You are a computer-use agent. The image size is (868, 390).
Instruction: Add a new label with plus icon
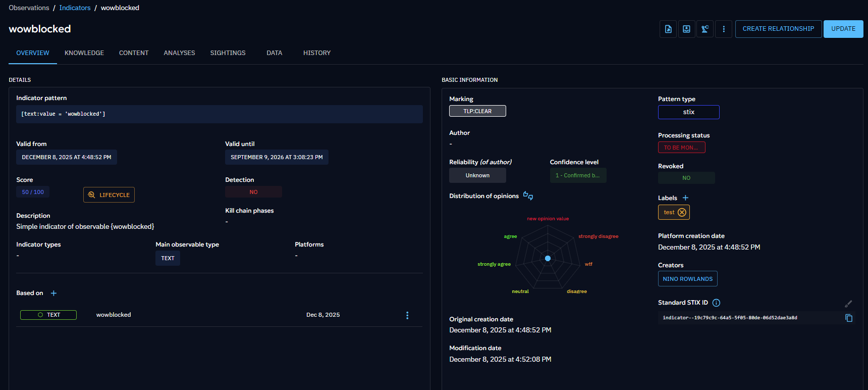point(685,198)
